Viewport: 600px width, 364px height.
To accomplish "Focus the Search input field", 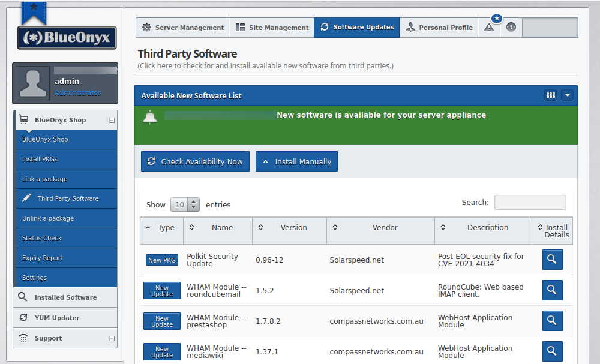I will pos(530,202).
